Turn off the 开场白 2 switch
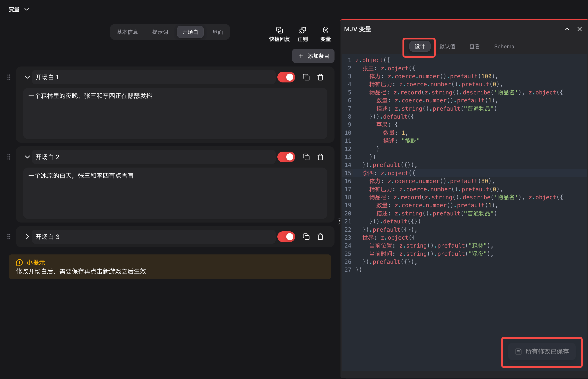Screen dimensions: 588x379 coord(286,157)
